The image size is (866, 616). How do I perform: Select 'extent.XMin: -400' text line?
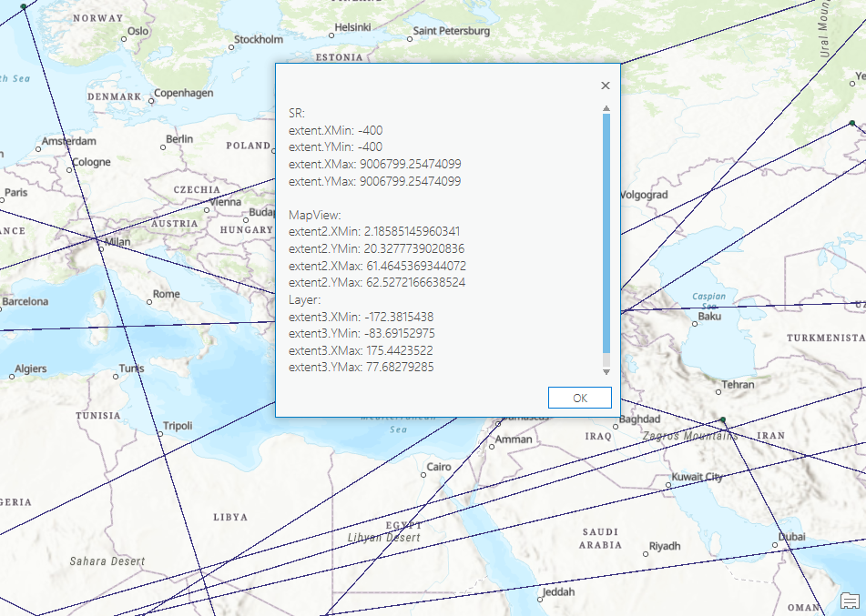click(335, 131)
